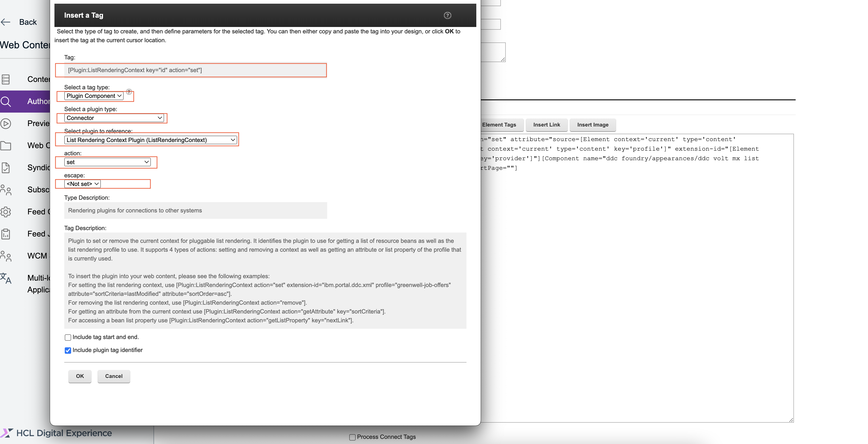Viewport: 868px width, 444px height.
Task: Select the Preview play icon
Action: (x=6, y=123)
